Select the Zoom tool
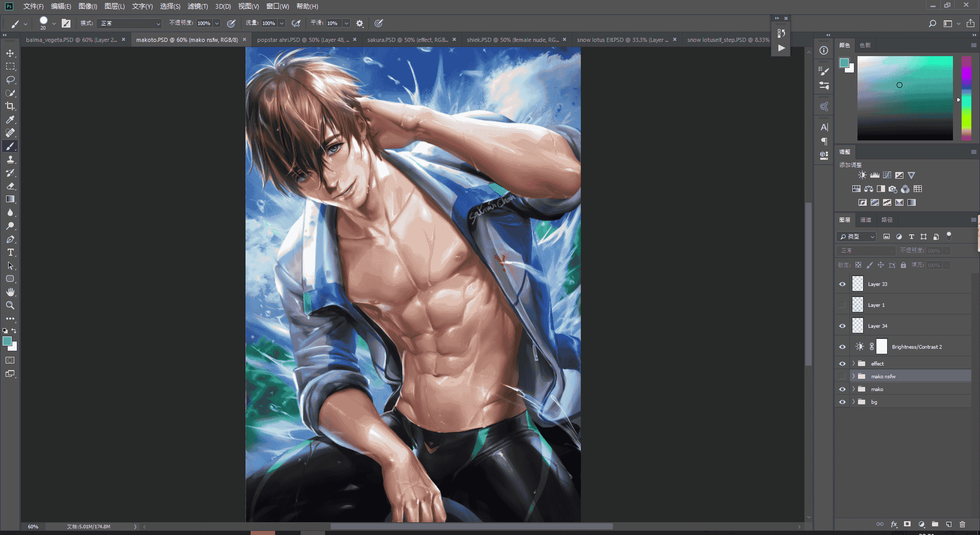 pyautogui.click(x=10, y=305)
